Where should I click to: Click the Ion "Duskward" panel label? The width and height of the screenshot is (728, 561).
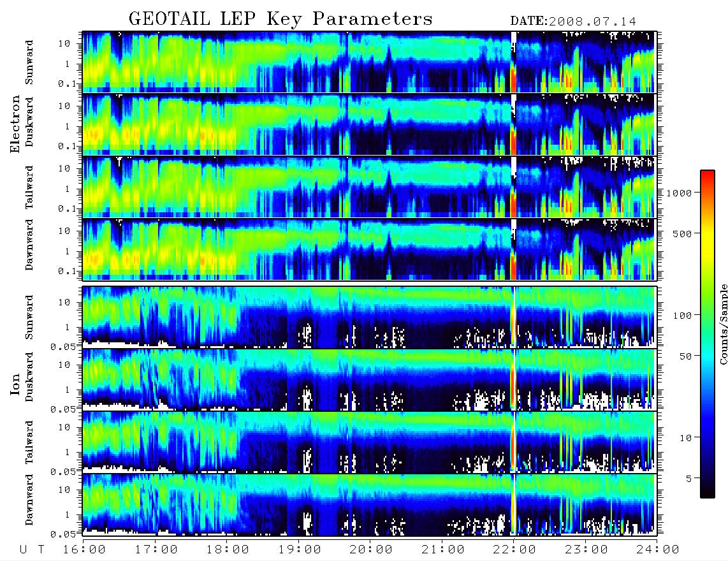click(x=29, y=377)
